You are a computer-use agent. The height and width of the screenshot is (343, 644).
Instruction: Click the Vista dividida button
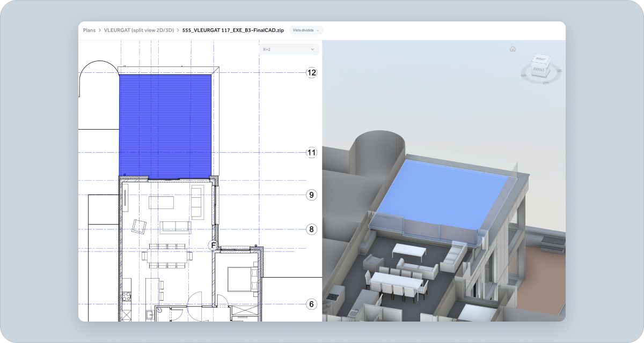(x=304, y=31)
